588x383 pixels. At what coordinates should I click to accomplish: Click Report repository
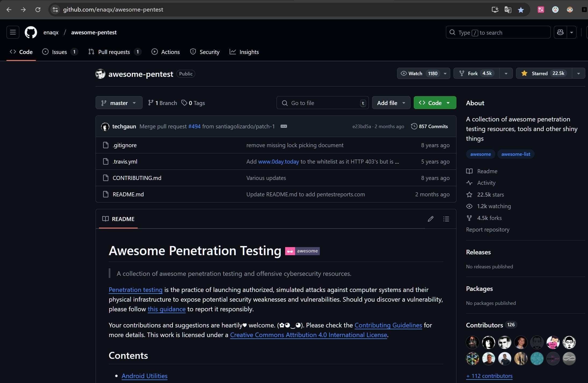[488, 230]
